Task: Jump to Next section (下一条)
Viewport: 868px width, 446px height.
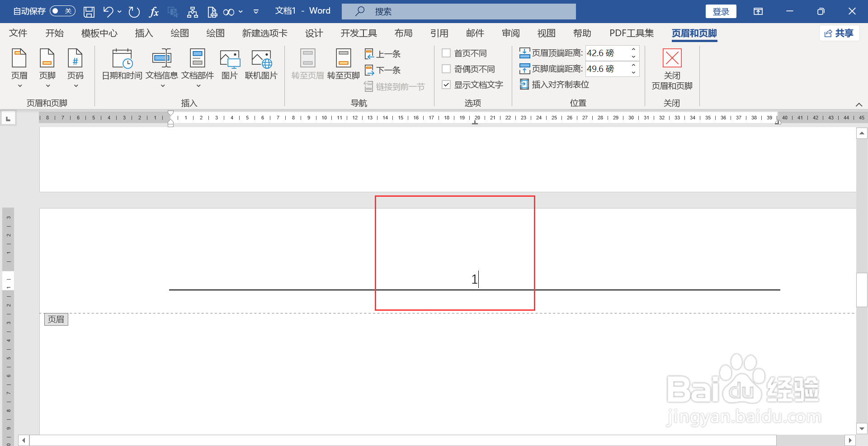Action: click(382, 70)
